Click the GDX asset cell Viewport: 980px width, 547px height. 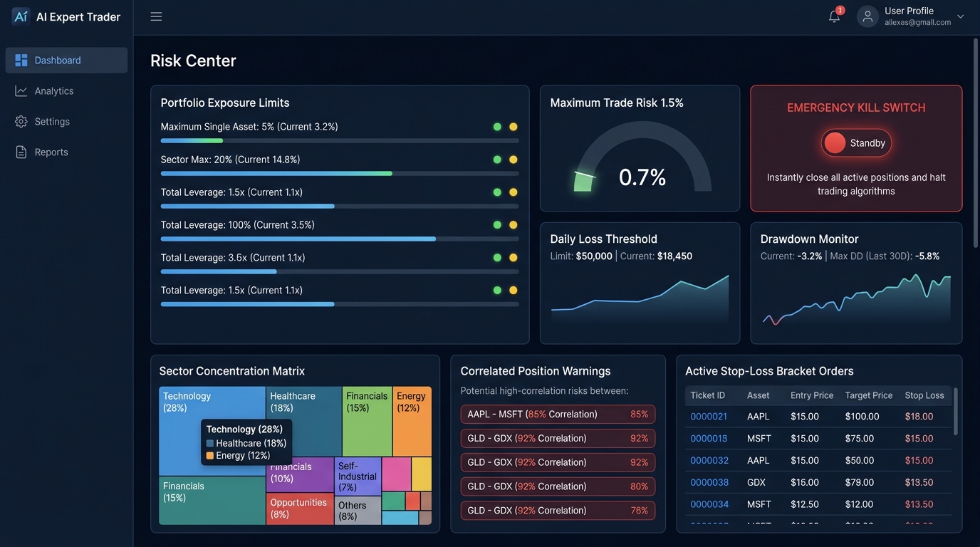coord(756,483)
